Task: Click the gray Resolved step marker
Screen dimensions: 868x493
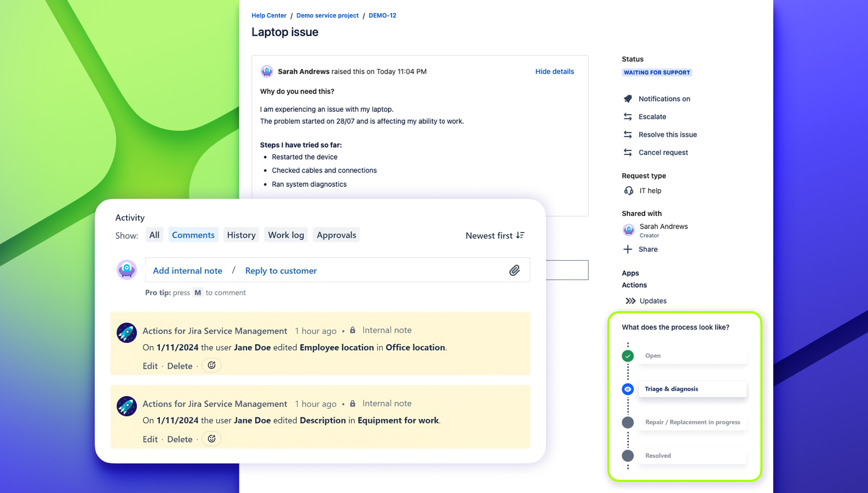Action: [628, 456]
